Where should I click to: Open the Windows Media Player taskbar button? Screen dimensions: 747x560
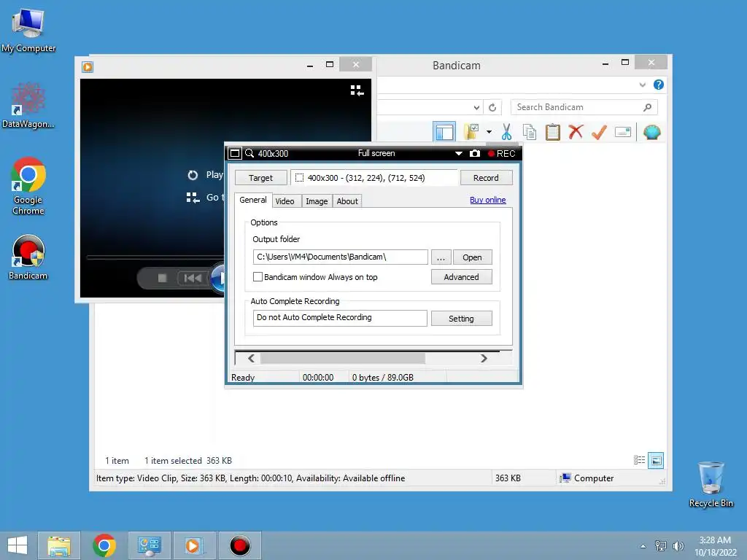[x=194, y=545]
